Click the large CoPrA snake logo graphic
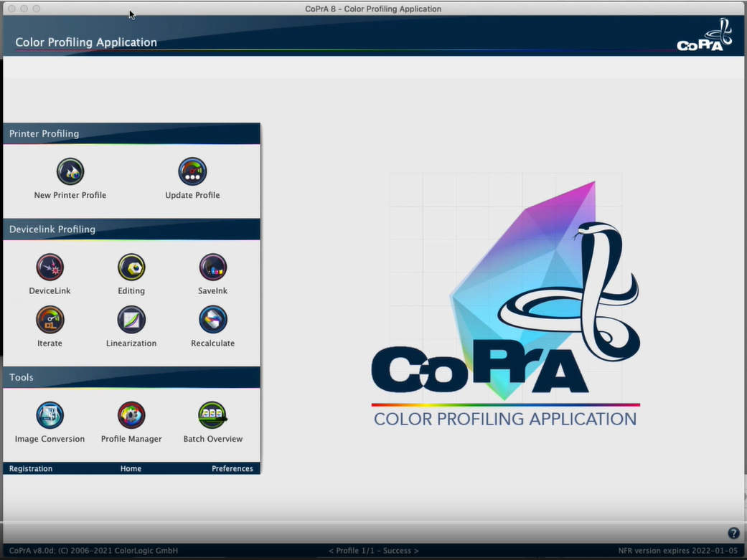 505,300
